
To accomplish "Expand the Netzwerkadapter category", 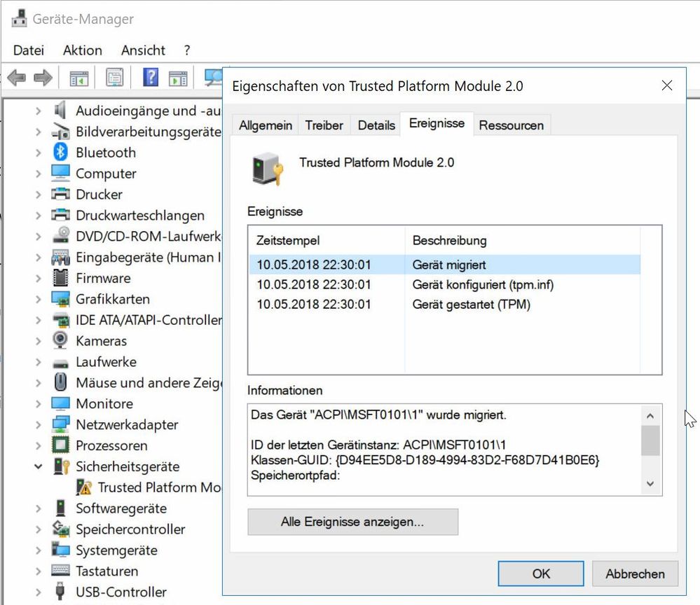I will coord(39,425).
